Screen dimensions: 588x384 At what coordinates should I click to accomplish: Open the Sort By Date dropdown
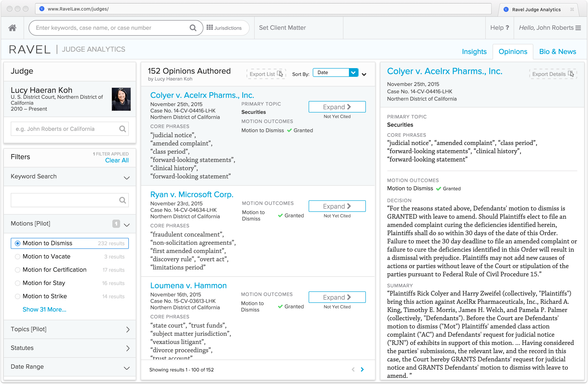pyautogui.click(x=335, y=72)
